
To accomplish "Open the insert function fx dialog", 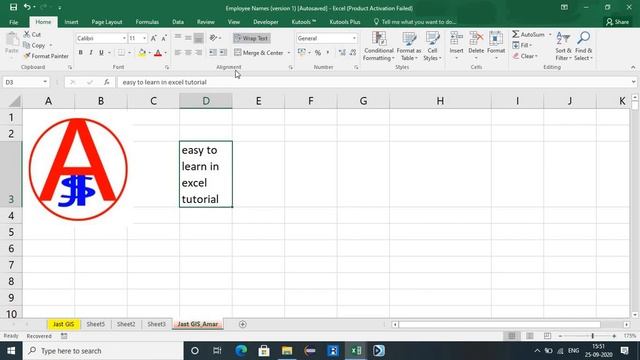I will click(107, 82).
